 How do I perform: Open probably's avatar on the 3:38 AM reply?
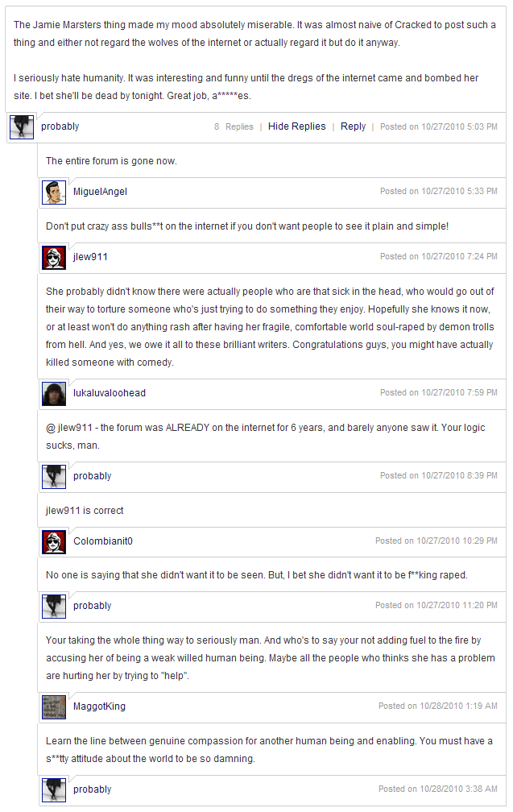54,789
